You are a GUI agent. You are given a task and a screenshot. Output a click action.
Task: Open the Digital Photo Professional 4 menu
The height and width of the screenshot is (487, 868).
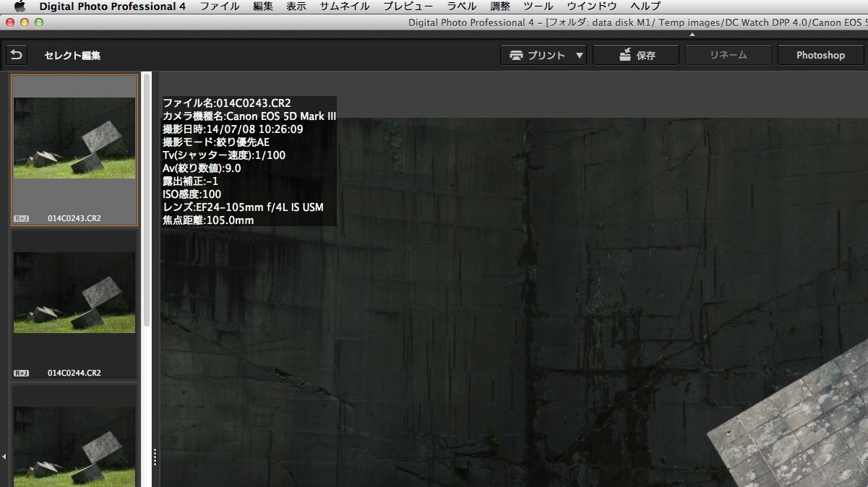[112, 6]
